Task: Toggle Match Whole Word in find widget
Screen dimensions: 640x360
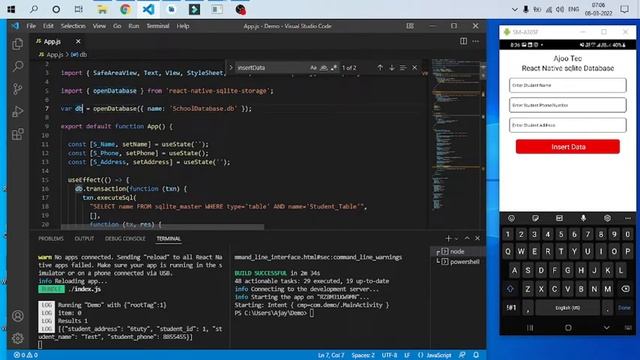Action: [324, 67]
